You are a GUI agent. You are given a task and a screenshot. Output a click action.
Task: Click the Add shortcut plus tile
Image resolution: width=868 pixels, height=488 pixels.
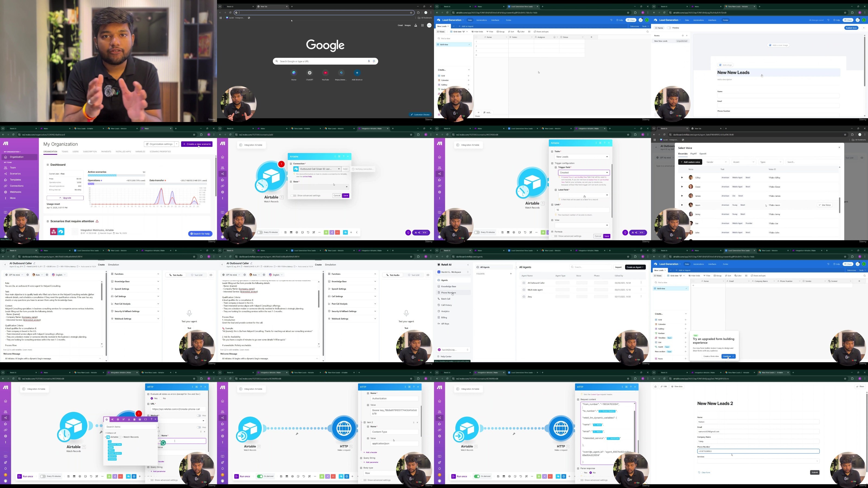point(357,73)
